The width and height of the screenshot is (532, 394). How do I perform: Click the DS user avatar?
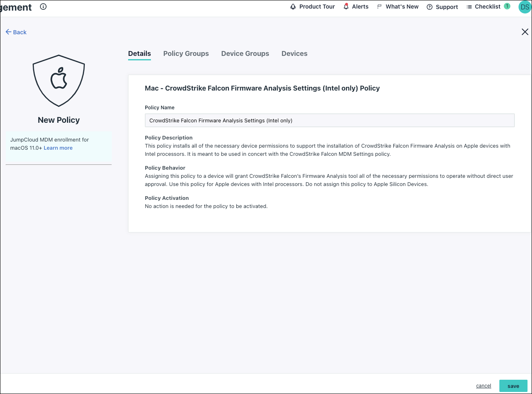[525, 7]
